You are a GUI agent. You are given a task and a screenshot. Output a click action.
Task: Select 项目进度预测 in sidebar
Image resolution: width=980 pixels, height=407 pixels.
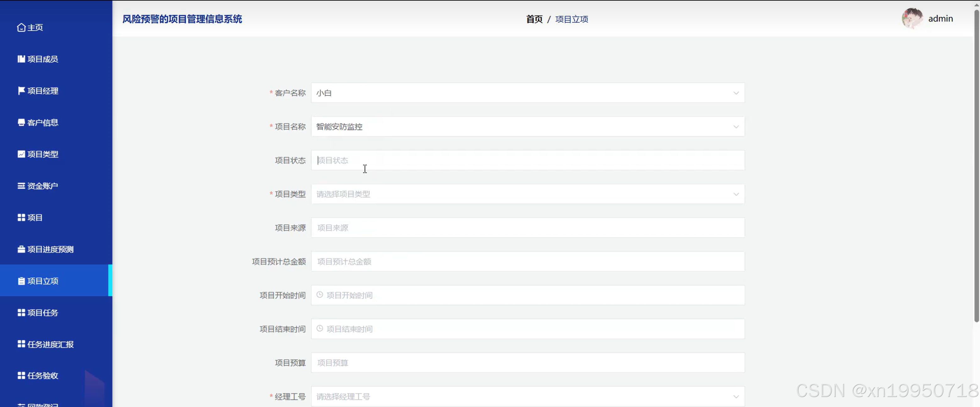click(x=56, y=249)
